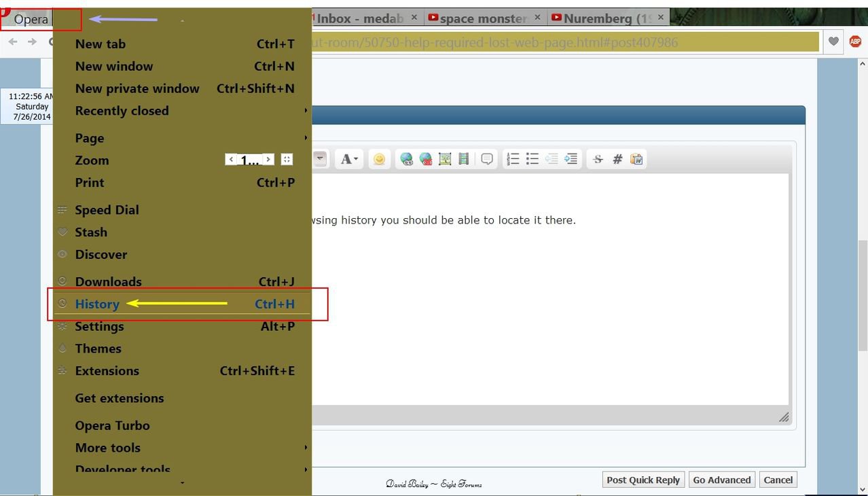Click inside the reply text editor
The image size is (868, 496).
click(x=550, y=289)
